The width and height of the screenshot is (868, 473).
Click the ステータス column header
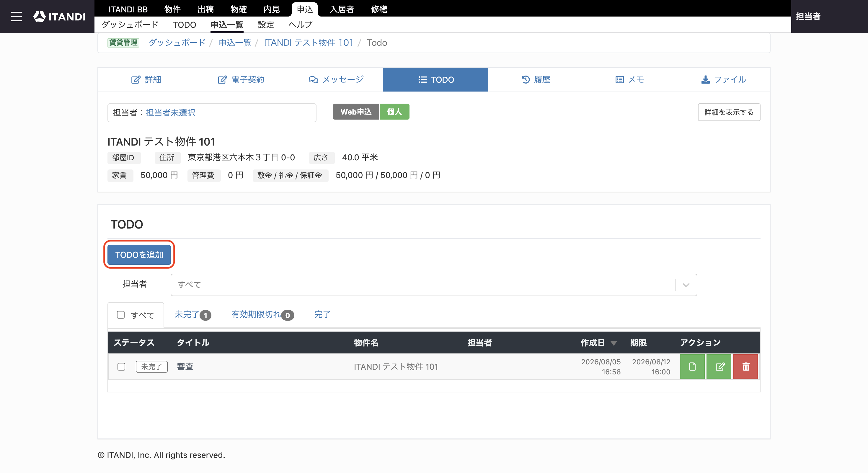click(134, 343)
